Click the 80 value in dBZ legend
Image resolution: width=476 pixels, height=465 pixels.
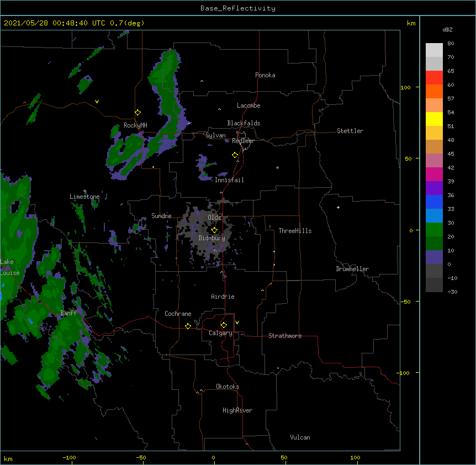coord(451,44)
